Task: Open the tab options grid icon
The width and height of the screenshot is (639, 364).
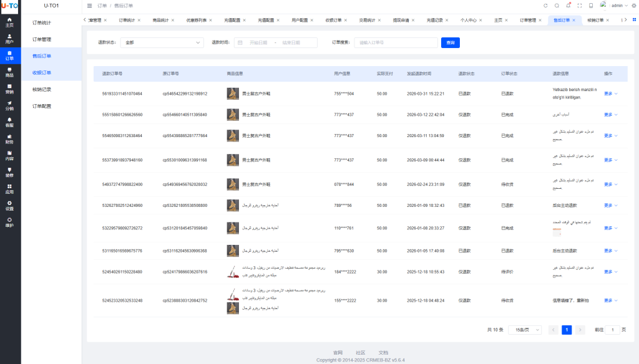Action: tap(634, 19)
